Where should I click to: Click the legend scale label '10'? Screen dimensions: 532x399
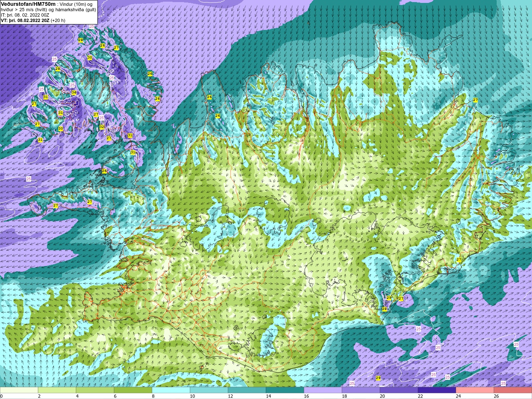tap(192, 396)
